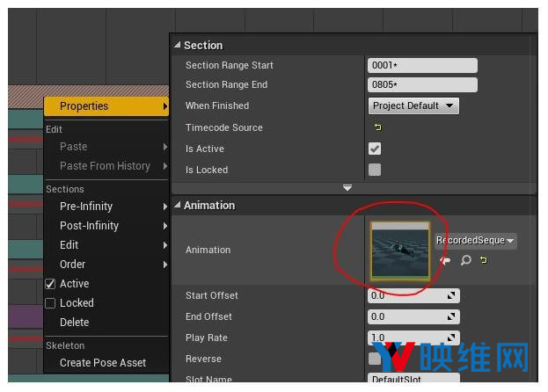Open RecordedSeque animation asset dropdown
This screenshot has width=548, height=392.
[476, 241]
